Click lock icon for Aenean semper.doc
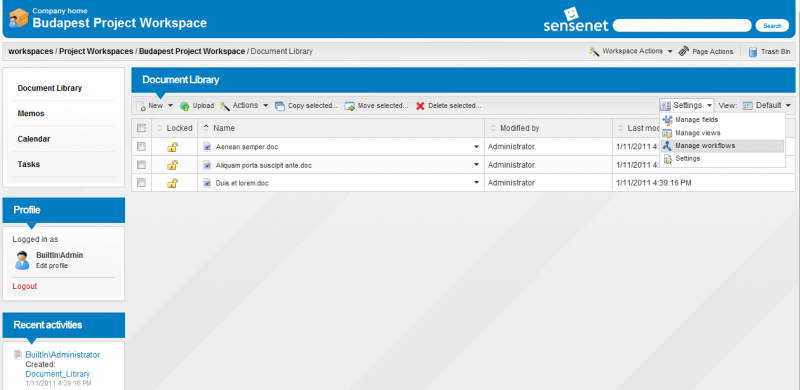 (x=173, y=147)
